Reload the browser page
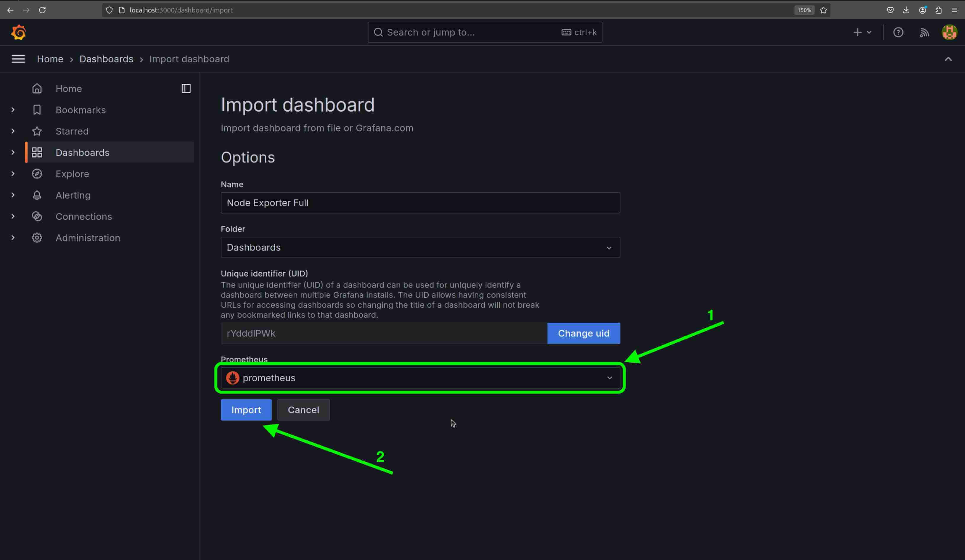The width and height of the screenshot is (965, 560). (x=43, y=10)
